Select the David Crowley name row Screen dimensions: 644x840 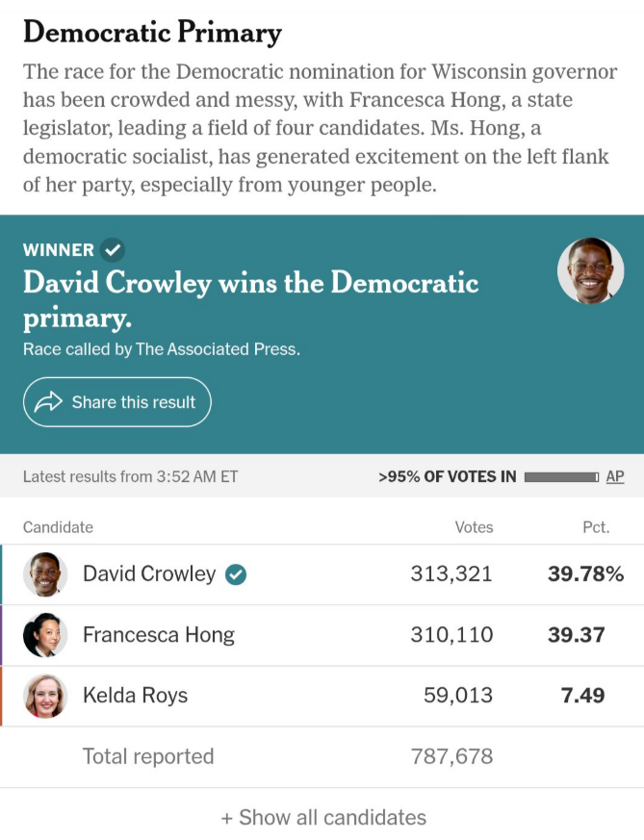coord(322,574)
